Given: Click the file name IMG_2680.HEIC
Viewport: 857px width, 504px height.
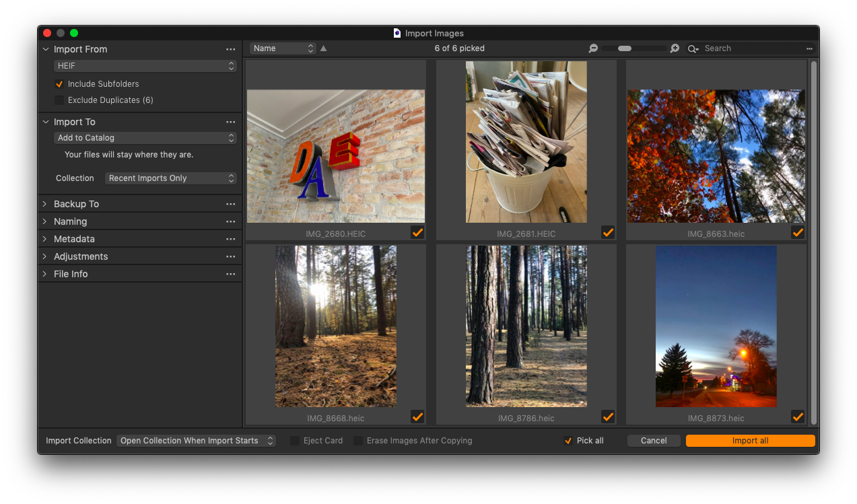Looking at the screenshot, I should click(x=336, y=233).
